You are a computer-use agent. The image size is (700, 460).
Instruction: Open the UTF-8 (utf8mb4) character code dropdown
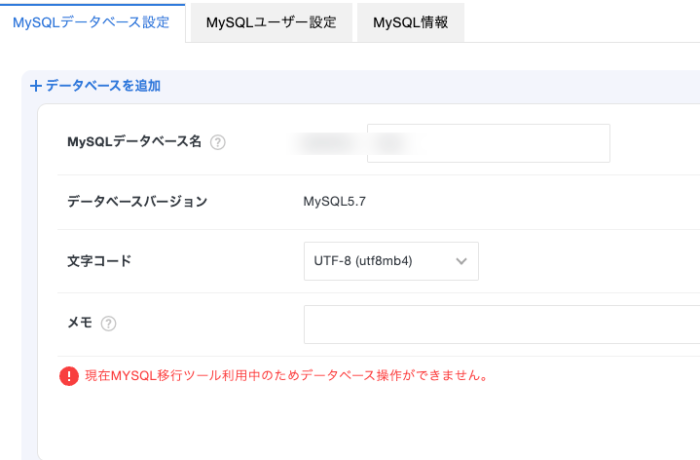pos(390,261)
